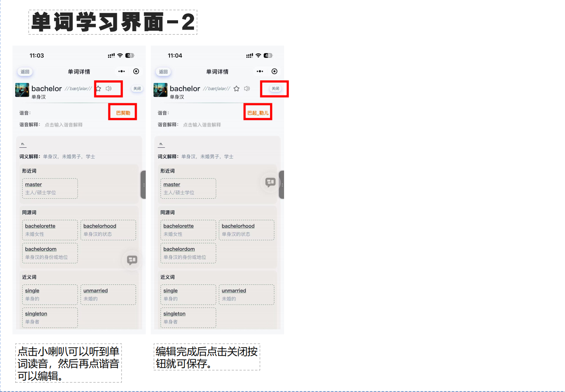
Task: Tap the circular target icon in right header
Action: pyautogui.click(x=274, y=71)
